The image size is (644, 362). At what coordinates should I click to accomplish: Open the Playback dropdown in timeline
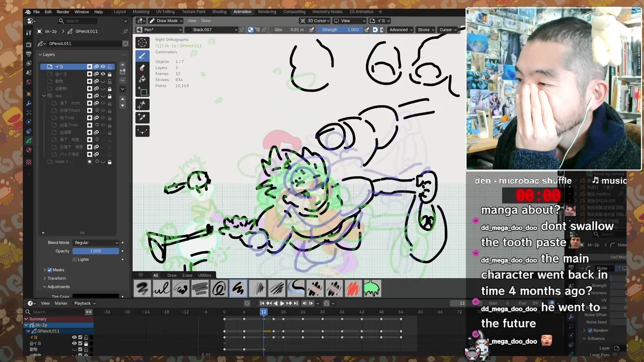point(85,303)
